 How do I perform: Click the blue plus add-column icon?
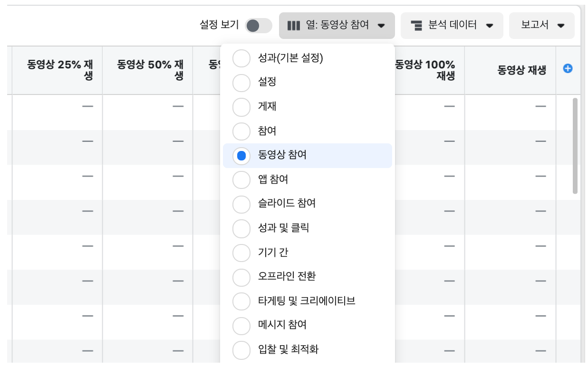(x=568, y=69)
